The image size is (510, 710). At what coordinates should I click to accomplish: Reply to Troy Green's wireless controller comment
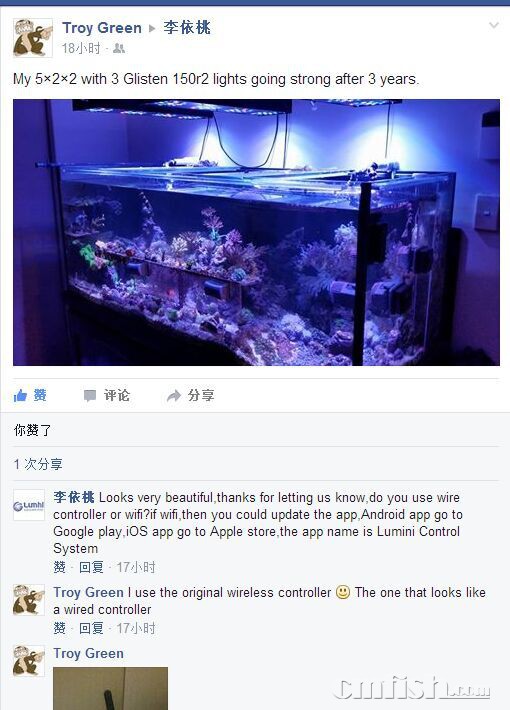[91, 628]
